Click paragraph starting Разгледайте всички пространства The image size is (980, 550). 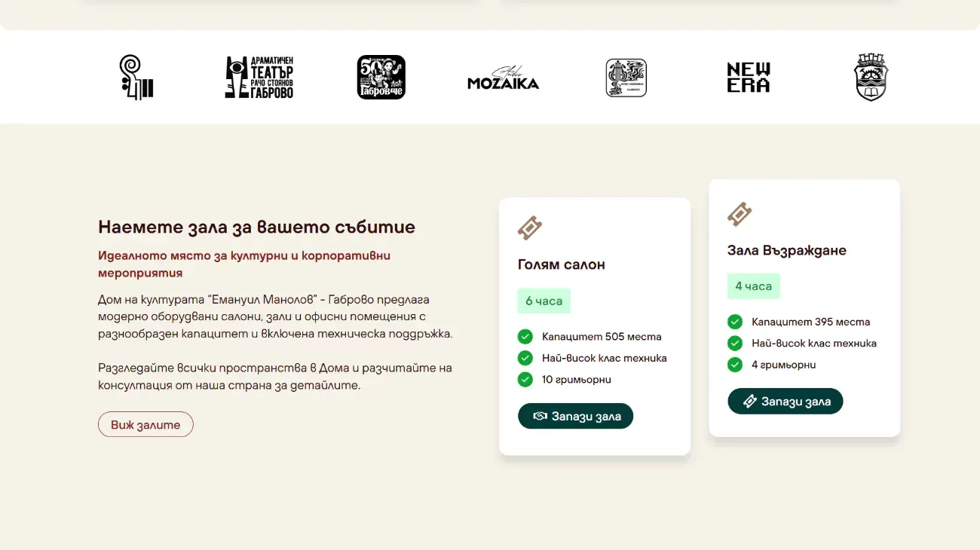pos(275,377)
